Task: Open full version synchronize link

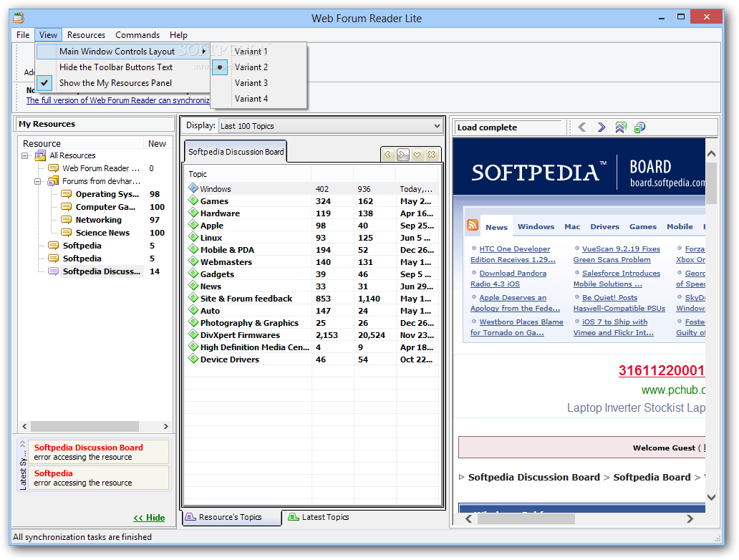Action: point(118,100)
